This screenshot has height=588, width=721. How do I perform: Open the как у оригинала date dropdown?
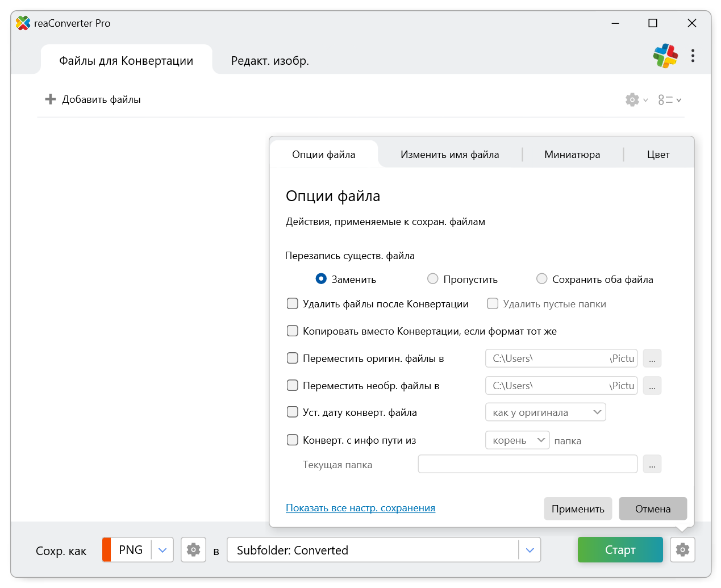545,412
